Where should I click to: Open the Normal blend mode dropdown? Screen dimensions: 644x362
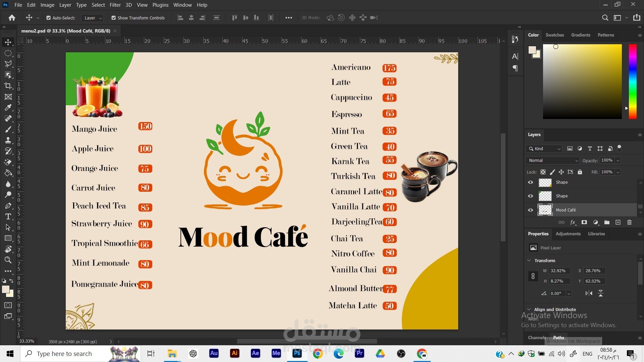(x=553, y=161)
